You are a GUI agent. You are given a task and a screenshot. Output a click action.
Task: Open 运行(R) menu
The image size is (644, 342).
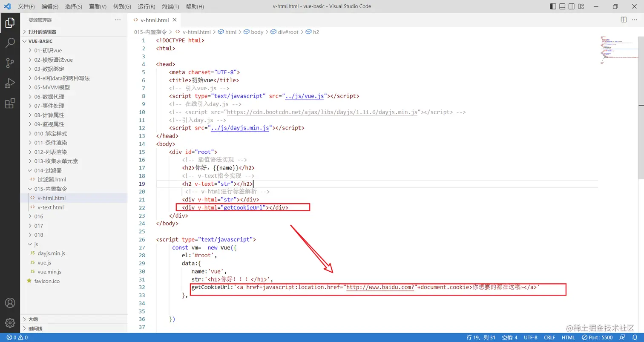pyautogui.click(x=147, y=6)
